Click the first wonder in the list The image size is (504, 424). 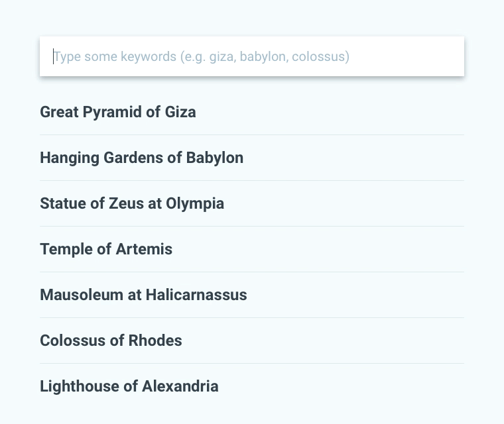pos(118,112)
